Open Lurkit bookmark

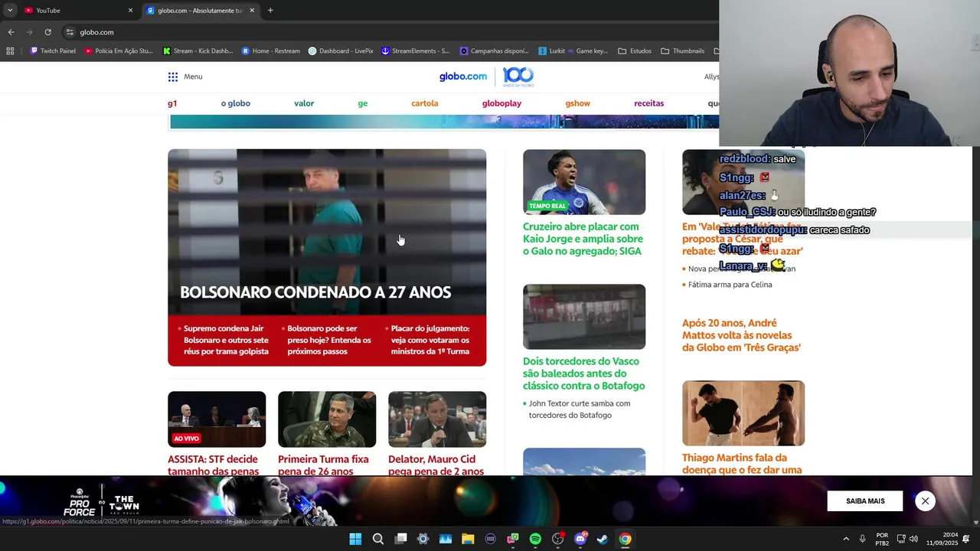point(551,51)
